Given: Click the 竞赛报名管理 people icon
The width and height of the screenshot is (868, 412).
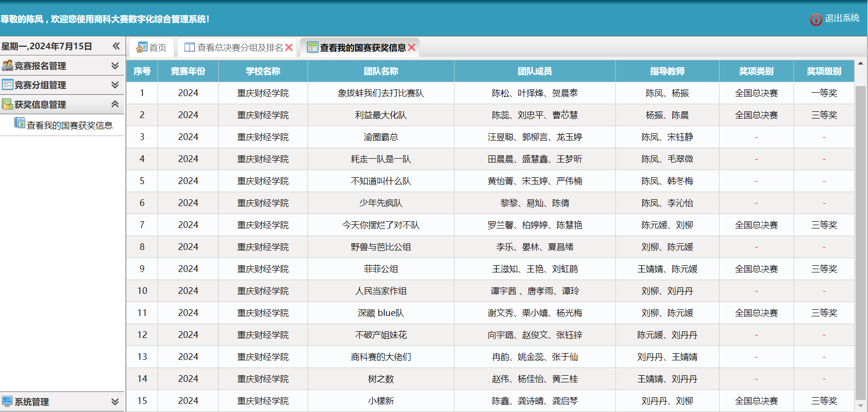Looking at the screenshot, I should (x=8, y=65).
